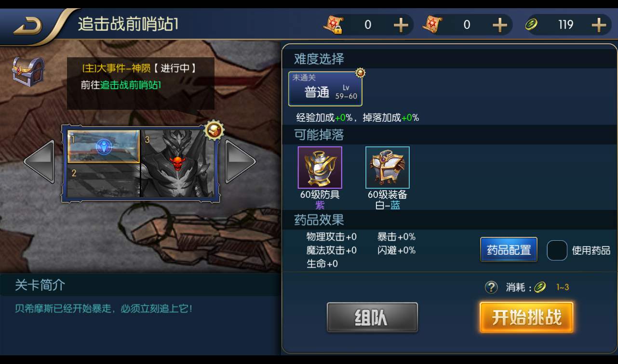The image size is (618, 364).
Task: Select the blue location pin on stage 1
Action: pos(104,147)
